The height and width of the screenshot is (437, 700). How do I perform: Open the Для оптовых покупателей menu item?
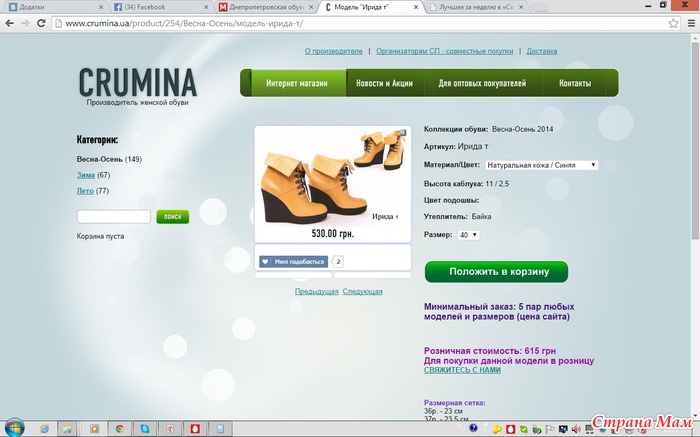(482, 83)
